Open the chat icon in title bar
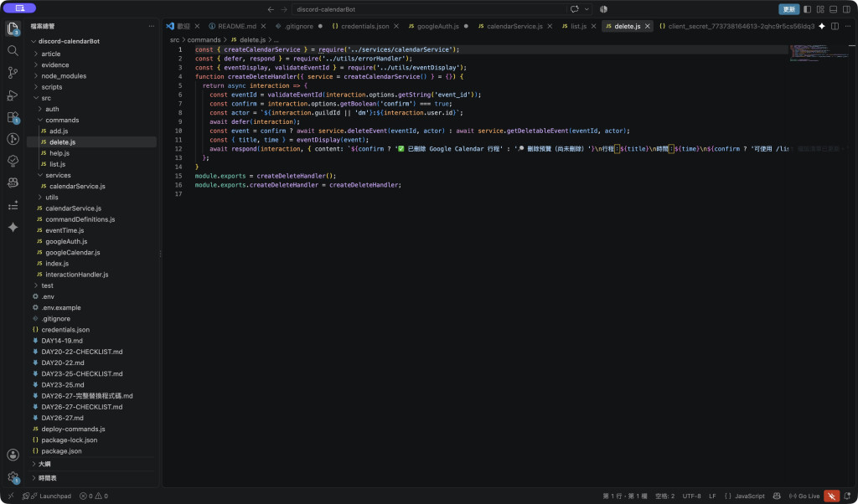858x504 pixels. click(x=575, y=9)
